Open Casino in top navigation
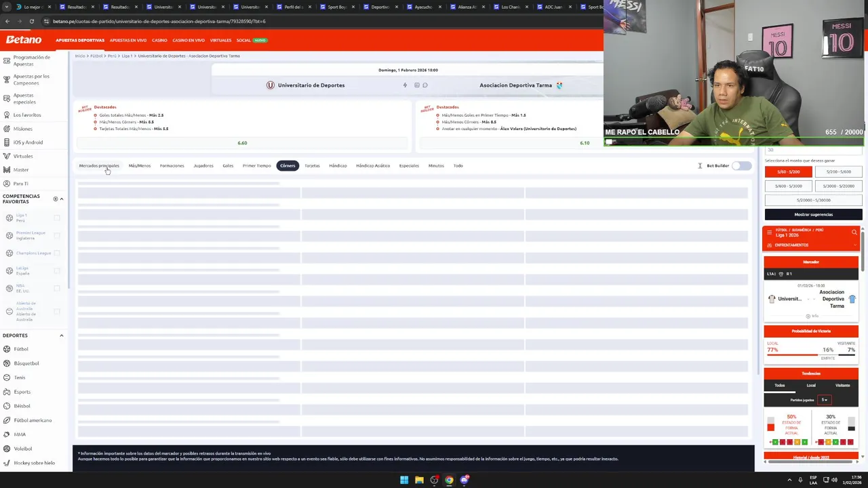The height and width of the screenshot is (488, 868). (159, 40)
